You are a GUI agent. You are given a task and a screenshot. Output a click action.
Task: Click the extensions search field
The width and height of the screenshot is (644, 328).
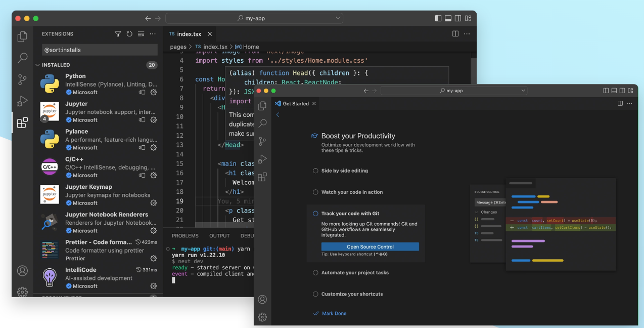click(100, 50)
